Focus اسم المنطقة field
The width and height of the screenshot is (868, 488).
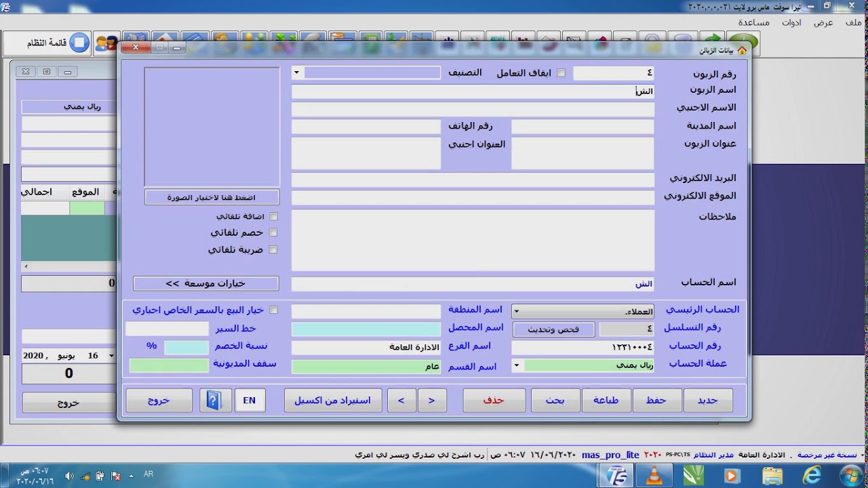click(x=366, y=311)
